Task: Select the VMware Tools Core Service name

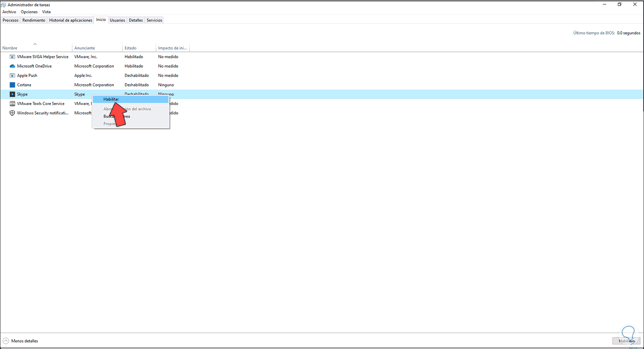Action: (41, 104)
